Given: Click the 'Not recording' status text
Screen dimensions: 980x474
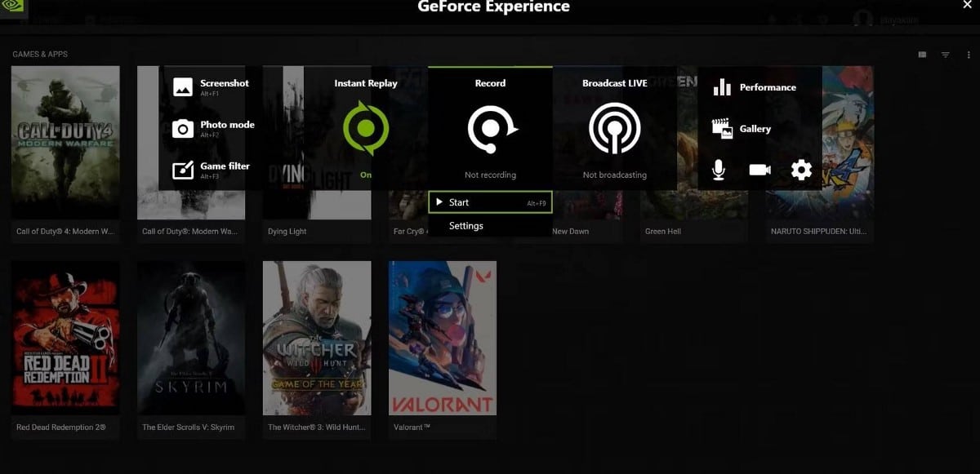Looking at the screenshot, I should tap(490, 175).
